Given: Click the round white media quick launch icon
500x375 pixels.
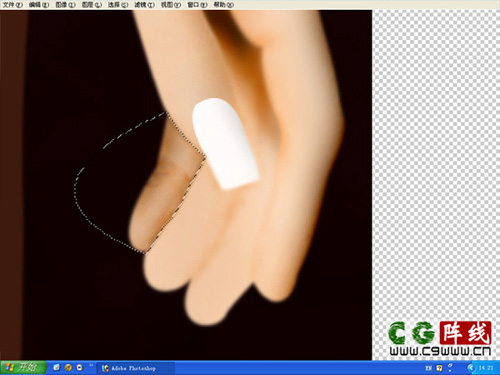Looking at the screenshot, I should click(x=80, y=368).
